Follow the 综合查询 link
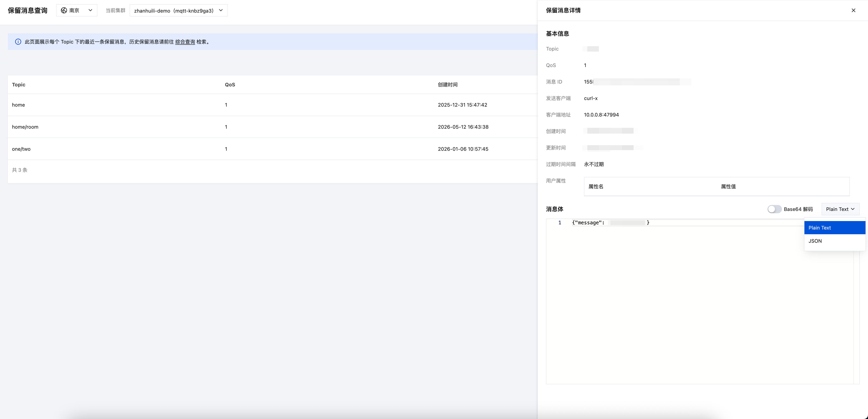The height and width of the screenshot is (419, 868). [x=185, y=42]
